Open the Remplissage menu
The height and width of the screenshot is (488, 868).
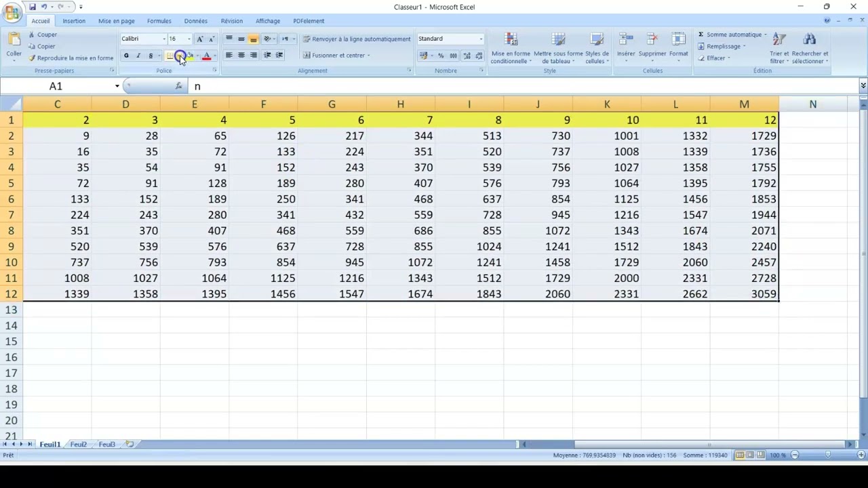722,46
